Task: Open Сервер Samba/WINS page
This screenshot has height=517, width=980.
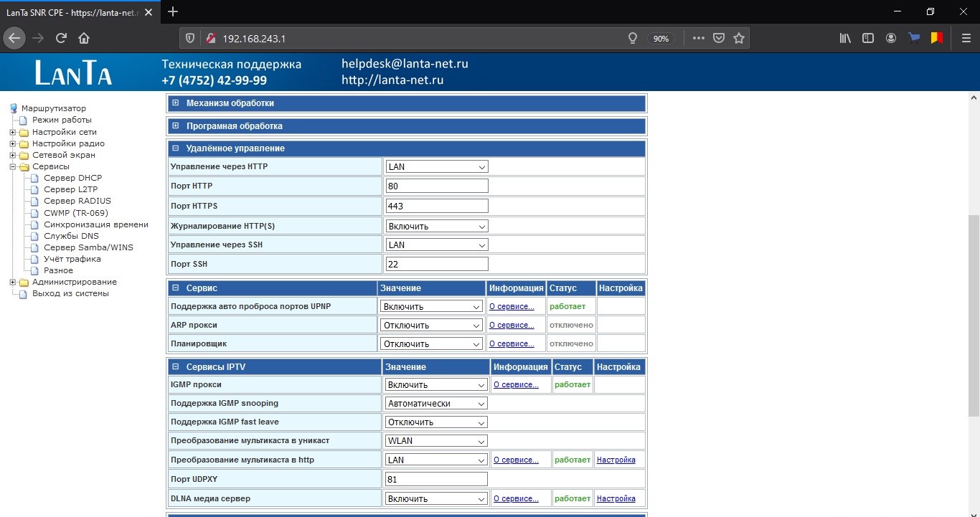Action: (x=88, y=247)
